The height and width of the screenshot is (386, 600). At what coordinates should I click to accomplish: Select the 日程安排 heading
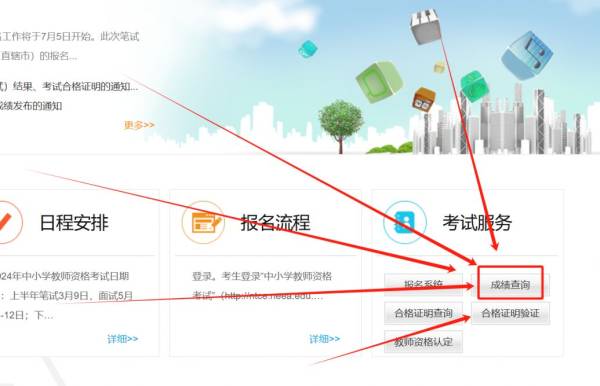pos(74,223)
